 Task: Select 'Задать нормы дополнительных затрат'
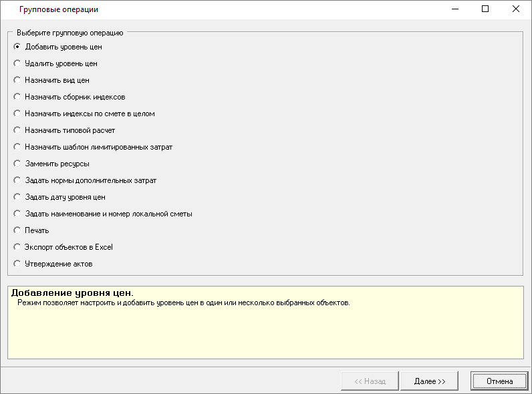pyautogui.click(x=17, y=180)
